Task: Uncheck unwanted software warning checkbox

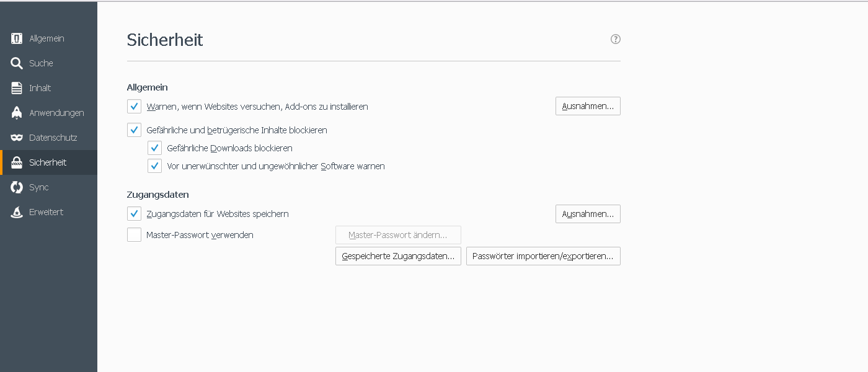Action: (x=154, y=166)
